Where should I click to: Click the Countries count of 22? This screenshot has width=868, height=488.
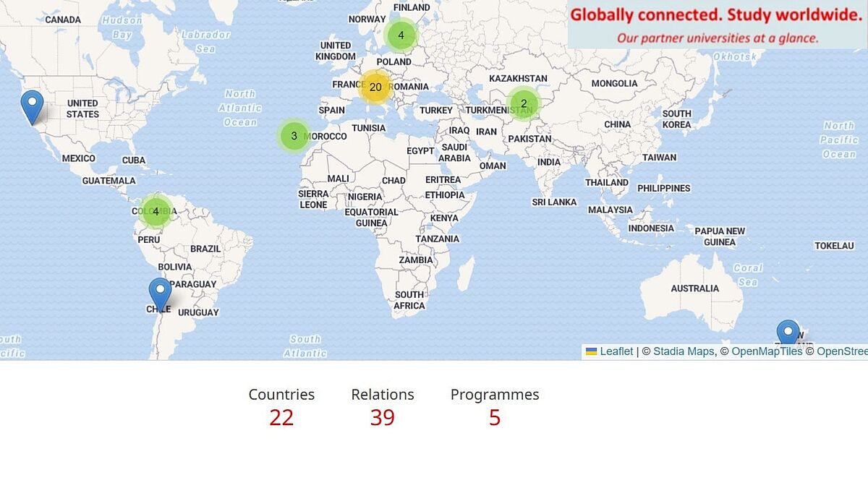click(x=281, y=418)
